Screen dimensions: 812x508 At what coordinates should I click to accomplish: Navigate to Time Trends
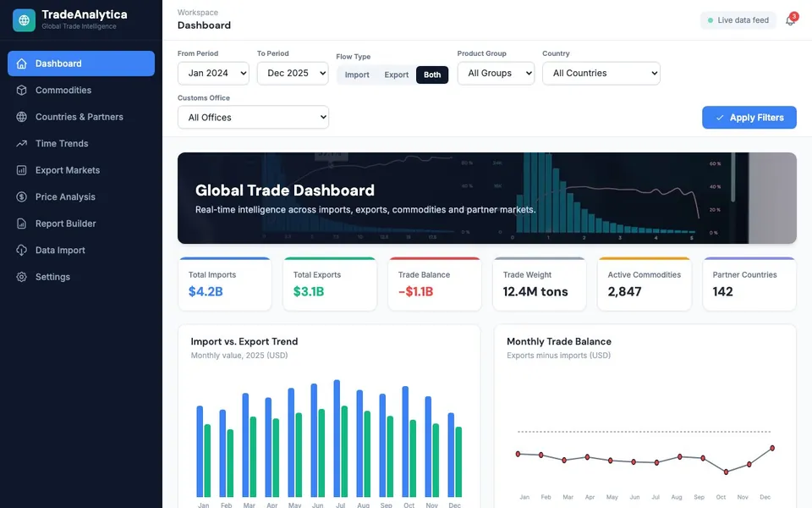tap(81, 144)
